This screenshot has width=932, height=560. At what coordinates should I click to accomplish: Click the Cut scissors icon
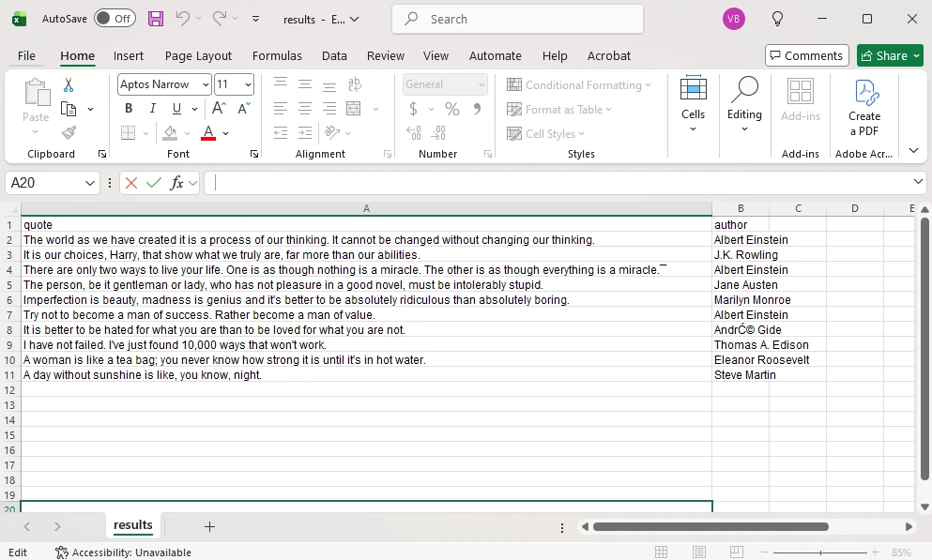click(69, 85)
